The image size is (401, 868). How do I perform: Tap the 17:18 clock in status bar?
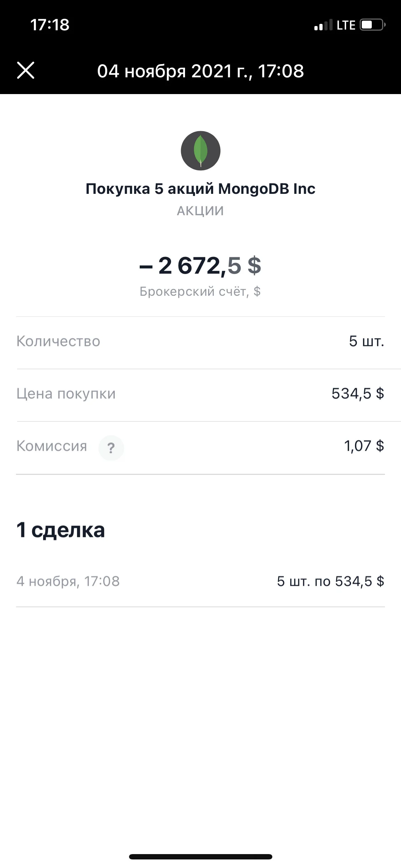pyautogui.click(x=50, y=25)
